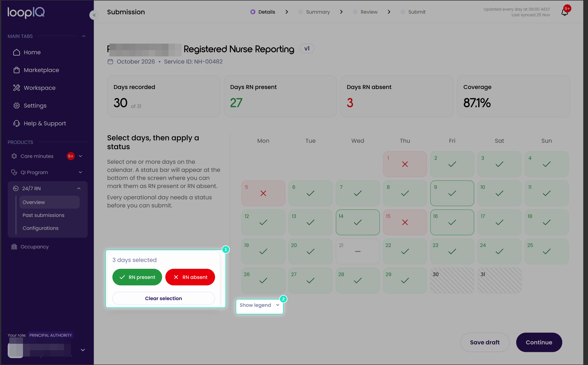Go to the Review step
This screenshot has height=365, width=588.
(365, 12)
